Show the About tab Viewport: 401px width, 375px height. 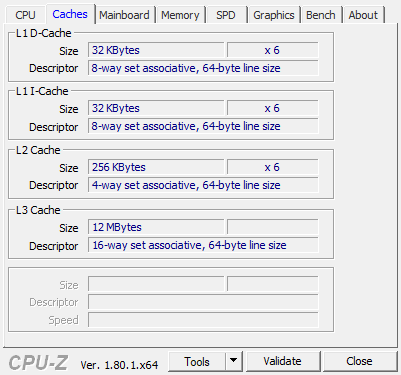click(x=363, y=15)
